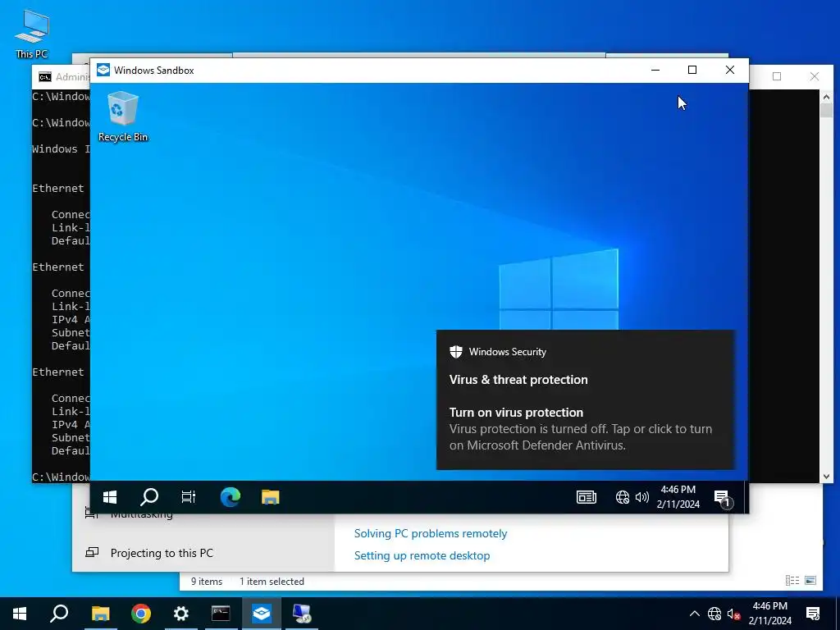Click the Command Prompt window title icon
Image resolution: width=840 pixels, height=630 pixels.
click(x=45, y=77)
